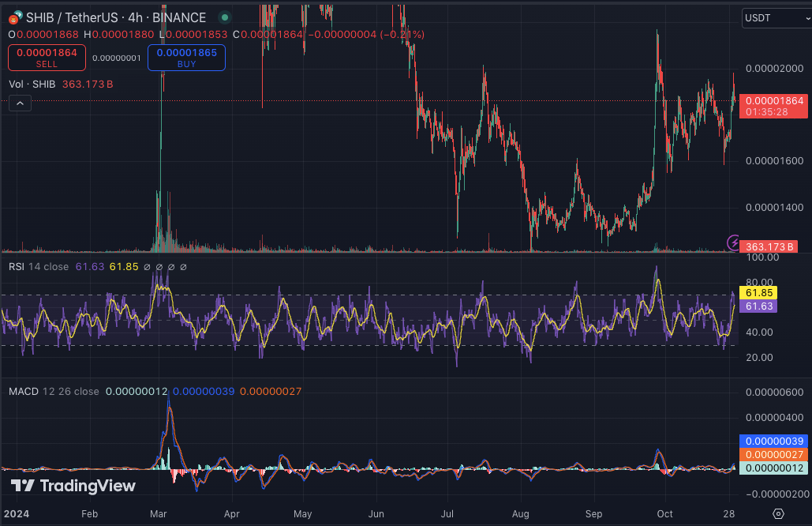Click the 28 date label on the time axis

728,513
